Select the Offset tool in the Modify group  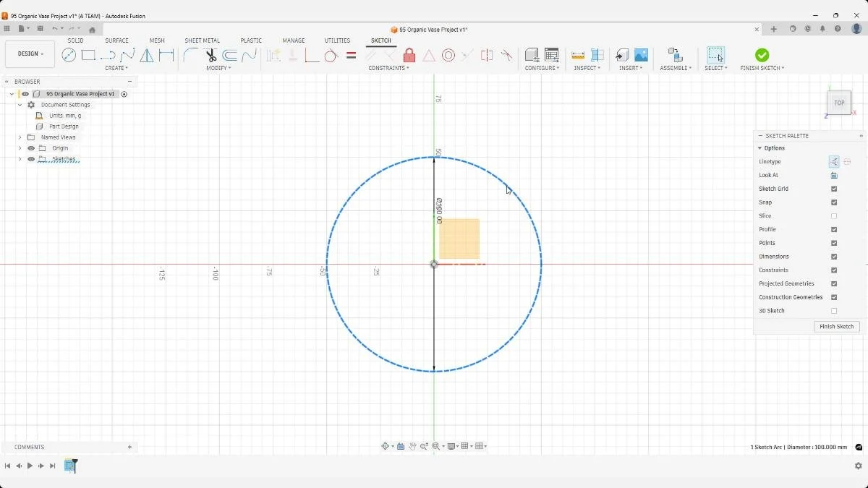click(231, 55)
